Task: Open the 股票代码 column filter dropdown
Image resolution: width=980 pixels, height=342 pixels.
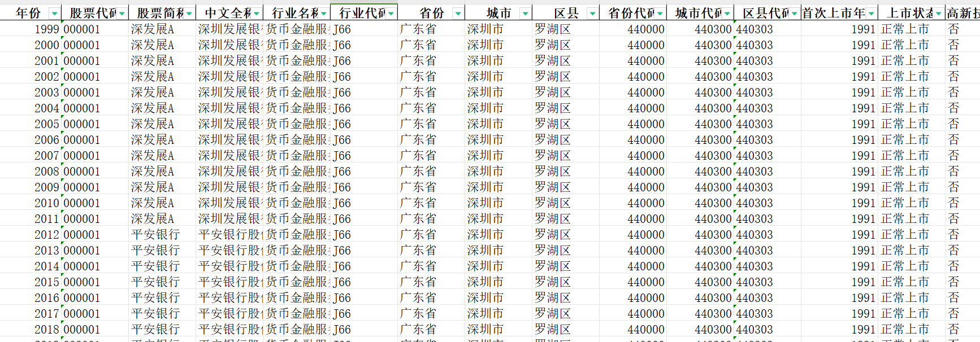Action: point(122,13)
